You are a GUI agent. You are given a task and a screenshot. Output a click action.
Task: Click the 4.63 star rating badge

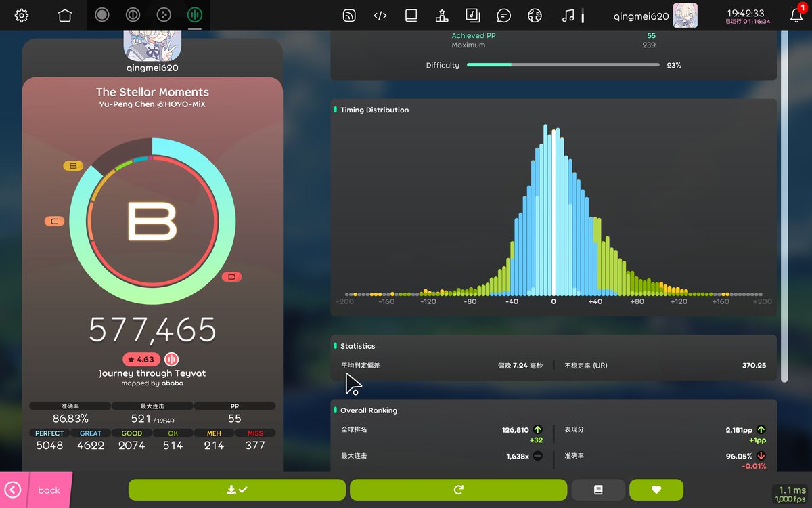(141, 360)
